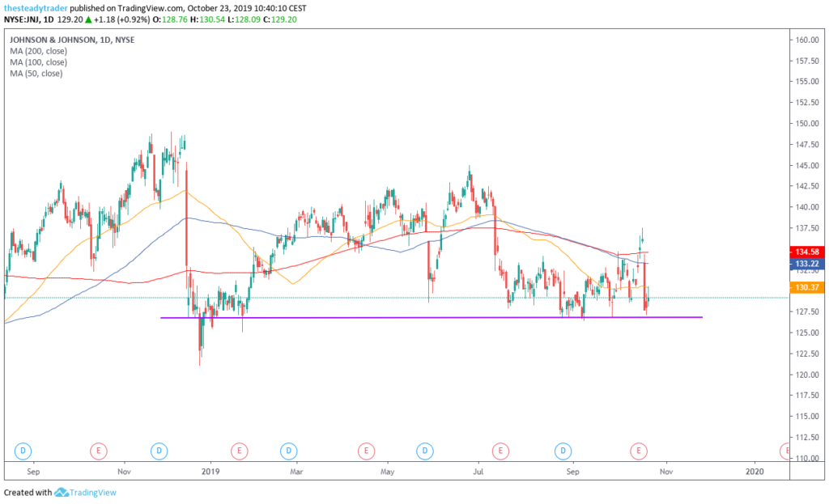Click the blue 133.22 price label
The height and width of the screenshot is (504, 829).
tap(807, 264)
